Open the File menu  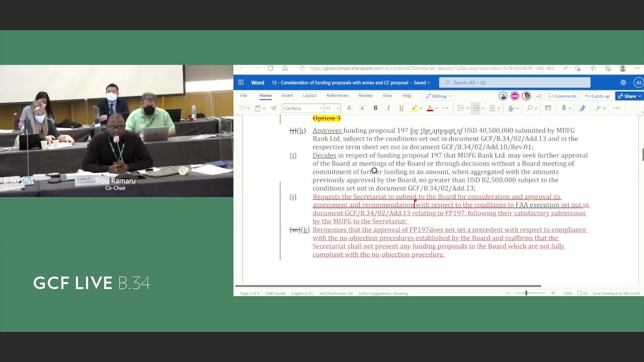point(244,96)
